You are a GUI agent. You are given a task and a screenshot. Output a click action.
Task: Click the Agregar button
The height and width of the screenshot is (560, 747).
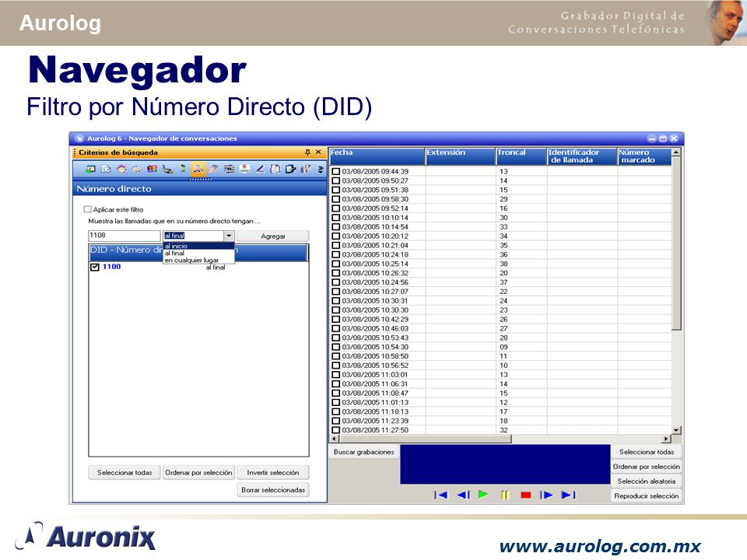coord(273,236)
